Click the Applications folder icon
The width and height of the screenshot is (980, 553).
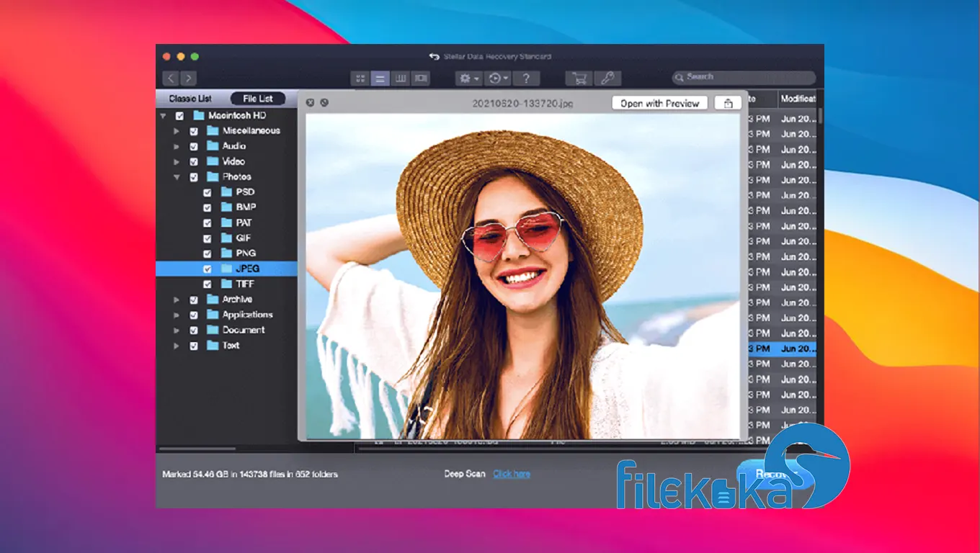coord(213,315)
